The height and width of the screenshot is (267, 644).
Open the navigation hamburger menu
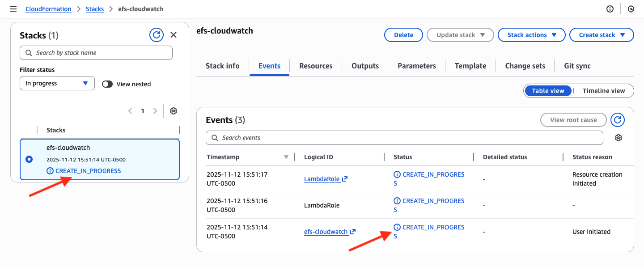13,8
